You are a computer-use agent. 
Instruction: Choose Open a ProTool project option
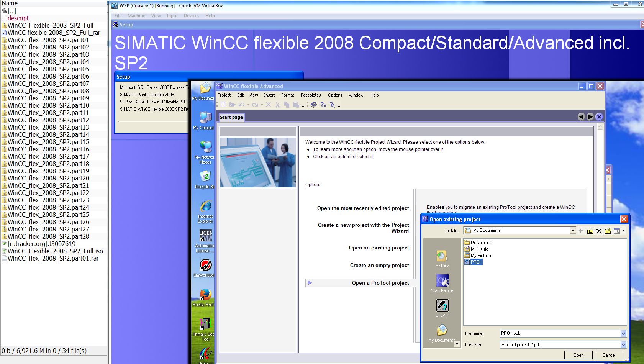coord(380,283)
